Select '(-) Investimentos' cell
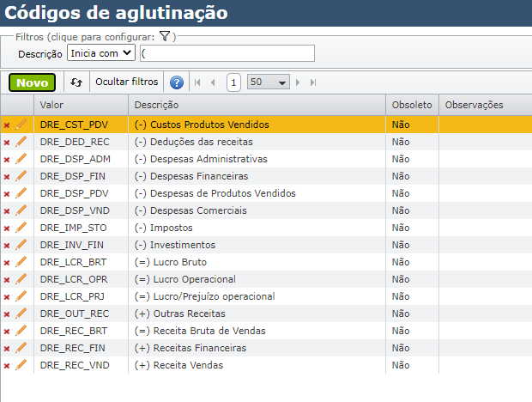 [x=257, y=245]
